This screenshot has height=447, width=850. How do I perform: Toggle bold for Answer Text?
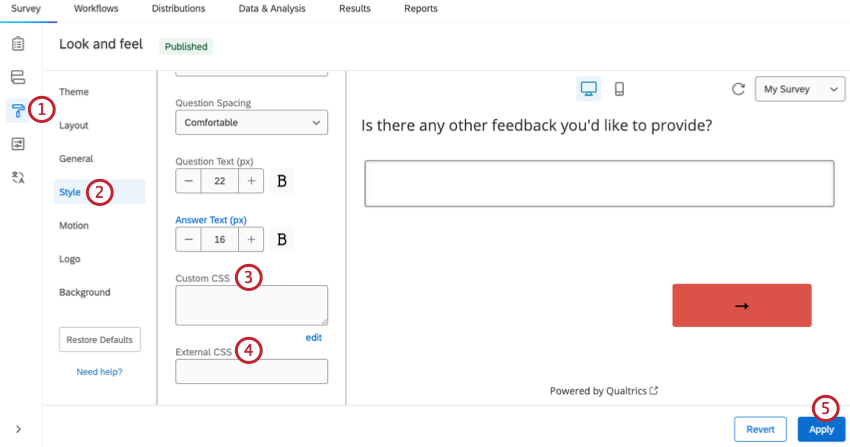click(x=282, y=240)
